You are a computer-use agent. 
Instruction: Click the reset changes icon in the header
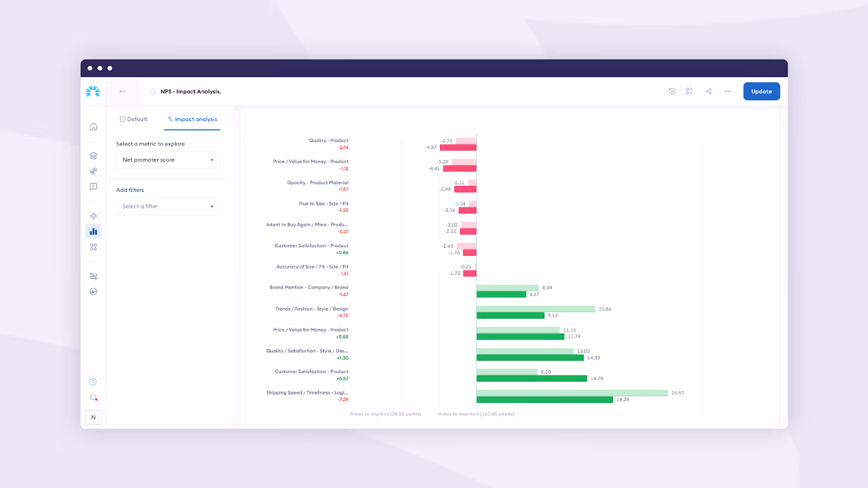pos(672,91)
